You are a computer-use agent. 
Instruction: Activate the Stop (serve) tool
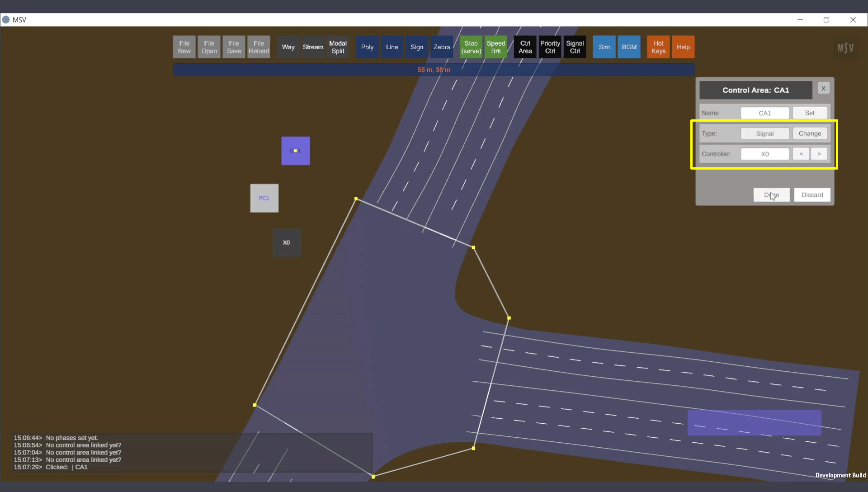pyautogui.click(x=471, y=47)
